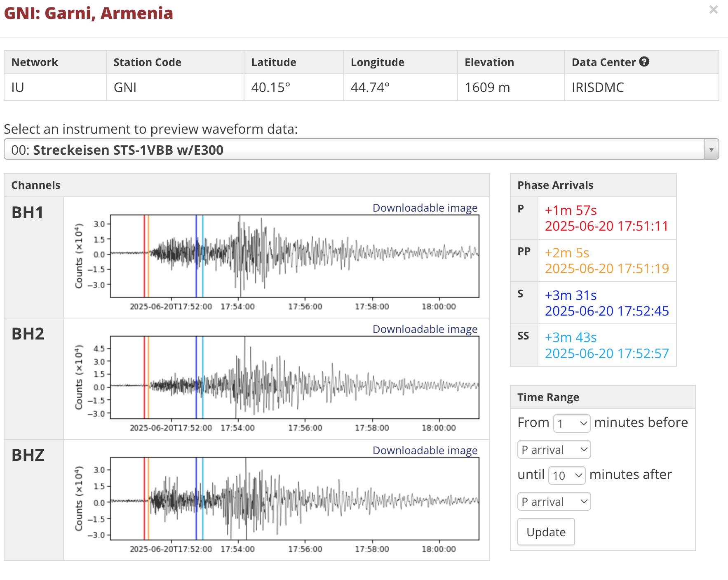Change minutes after value dropdown
728x580 pixels.
pyautogui.click(x=567, y=475)
